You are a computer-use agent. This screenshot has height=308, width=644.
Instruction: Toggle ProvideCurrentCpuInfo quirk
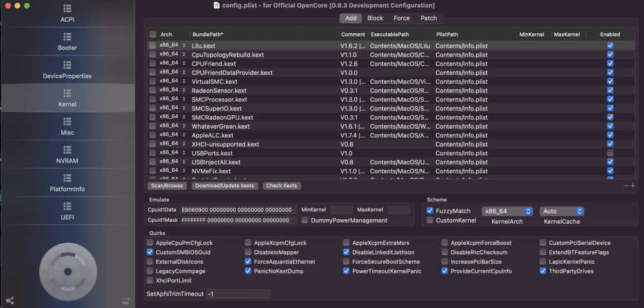click(x=445, y=271)
